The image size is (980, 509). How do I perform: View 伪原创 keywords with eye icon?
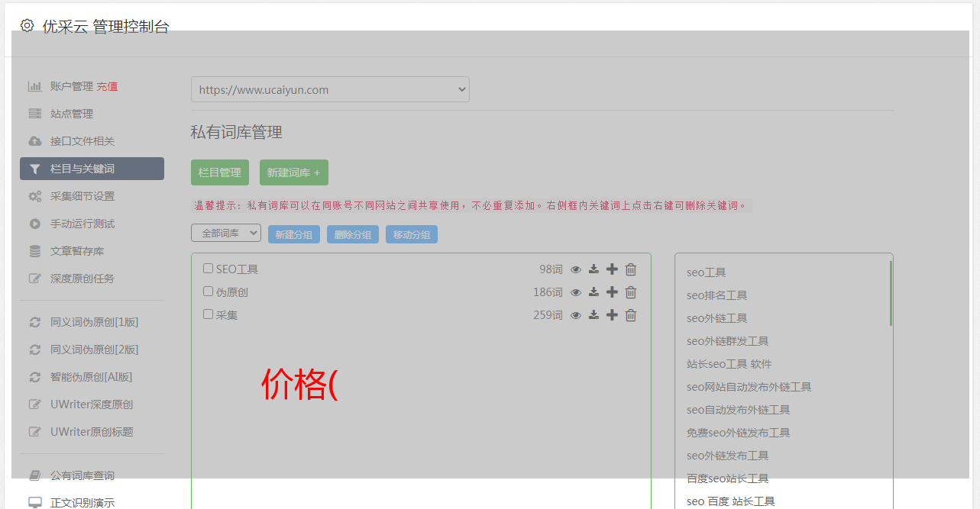[x=576, y=292]
